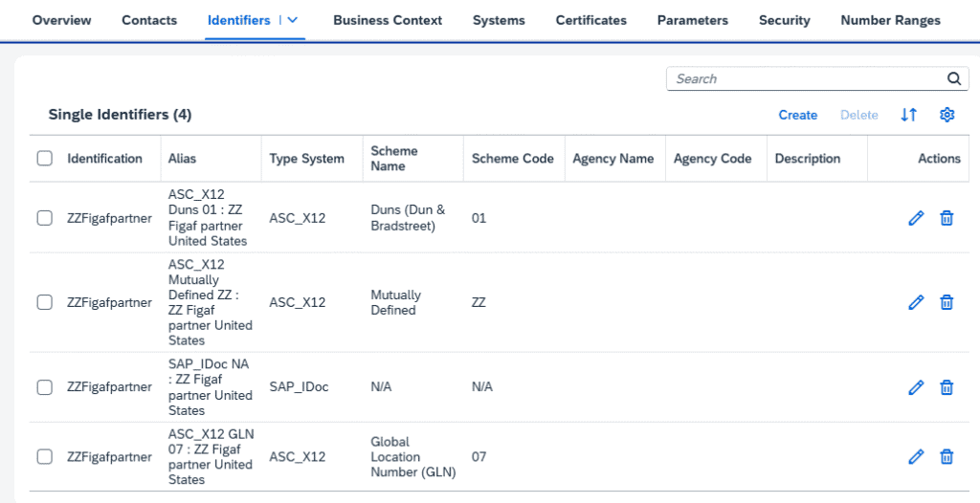
Task: Switch to the Contacts tab
Action: click(149, 21)
